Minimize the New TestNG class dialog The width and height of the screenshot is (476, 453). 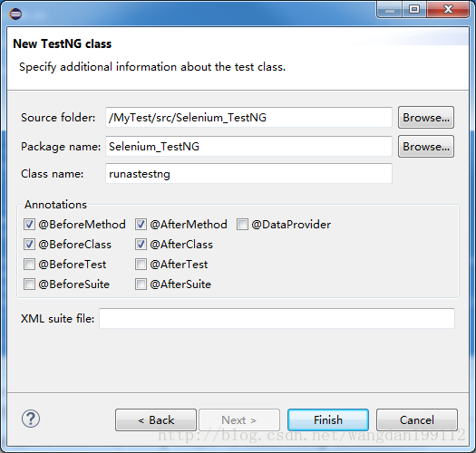390,10
